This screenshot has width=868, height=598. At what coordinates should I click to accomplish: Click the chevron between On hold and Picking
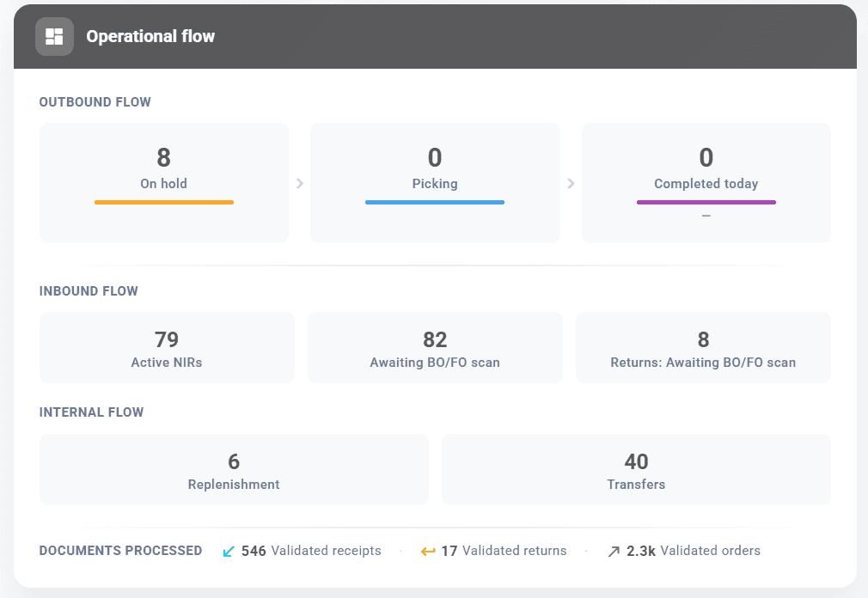[299, 183]
